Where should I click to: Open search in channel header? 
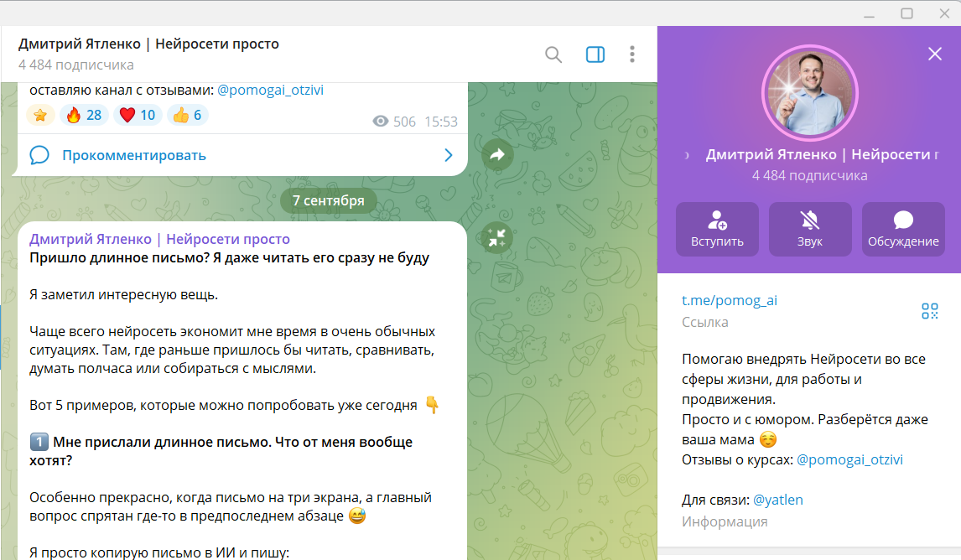[x=553, y=54]
